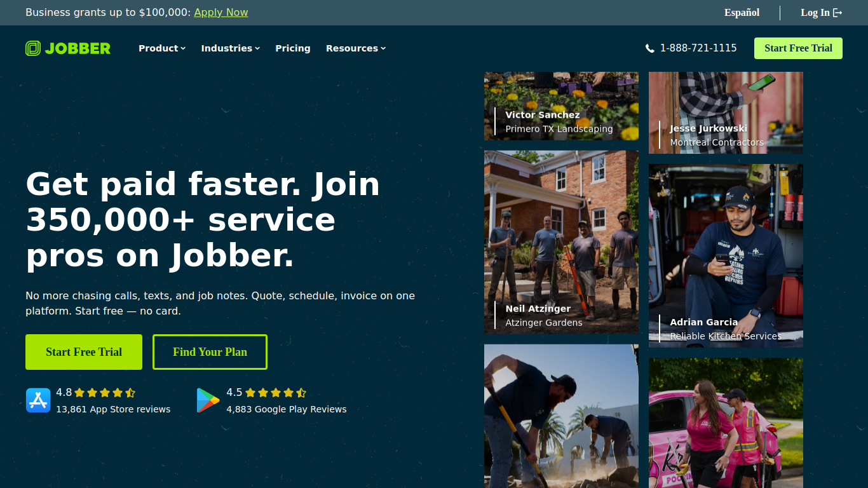868x488 pixels.
Task: Click Start Free Trial in header
Action: tap(798, 48)
